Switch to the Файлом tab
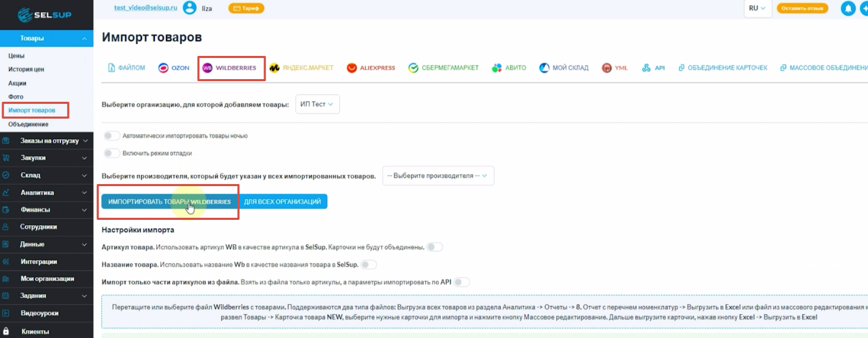 [x=126, y=68]
